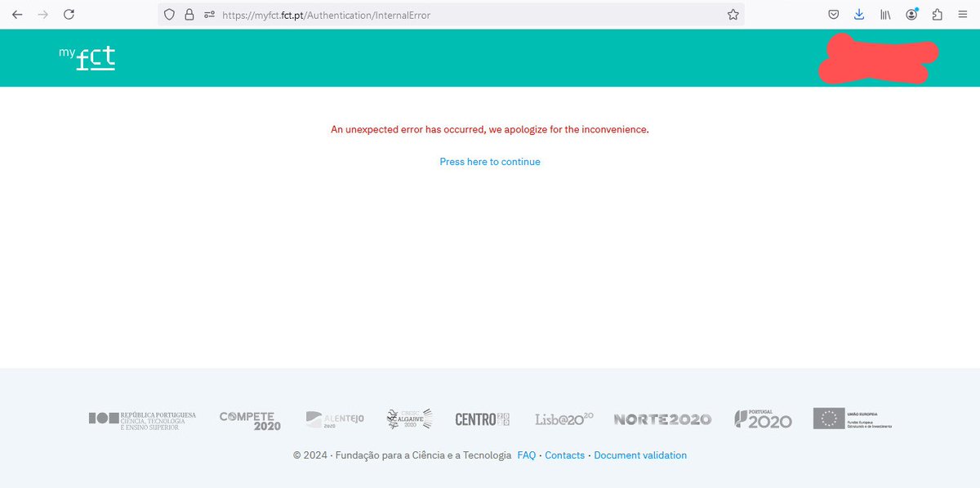Click the NORTE2020 logo
This screenshot has width=980, height=488.
click(x=662, y=419)
